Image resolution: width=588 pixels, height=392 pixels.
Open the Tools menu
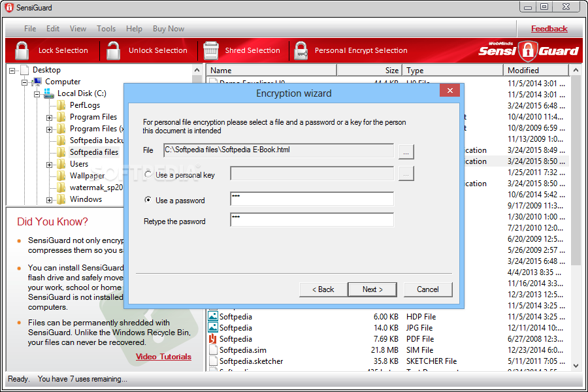click(106, 29)
